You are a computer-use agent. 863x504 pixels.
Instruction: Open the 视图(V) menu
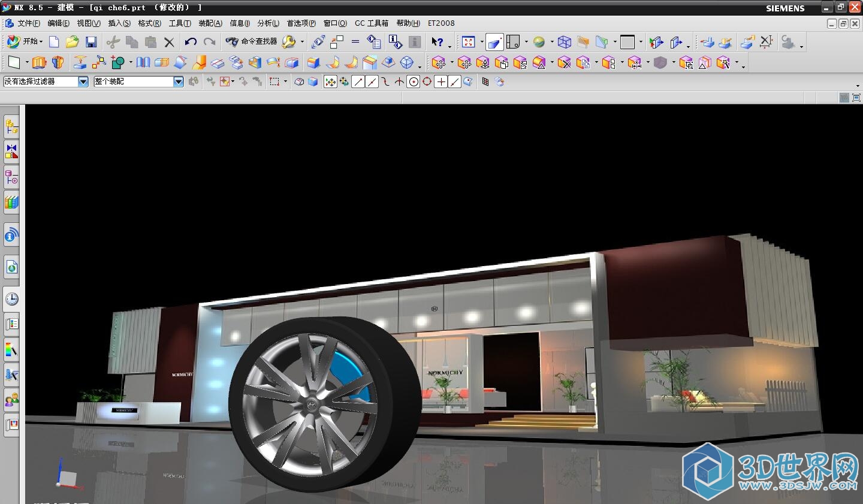(x=89, y=23)
